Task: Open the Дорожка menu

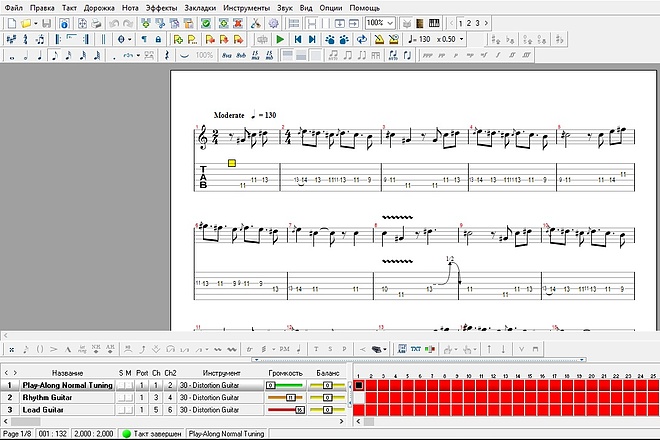Action: click(99, 8)
